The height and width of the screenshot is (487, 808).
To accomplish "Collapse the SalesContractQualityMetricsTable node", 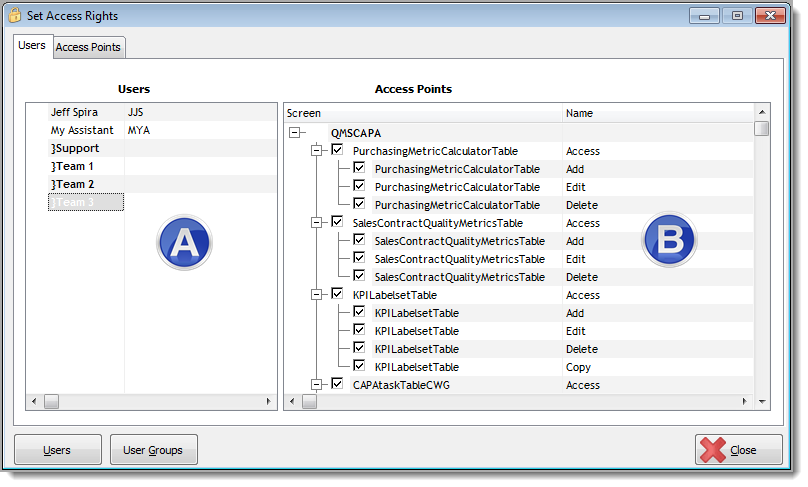I will (x=317, y=222).
